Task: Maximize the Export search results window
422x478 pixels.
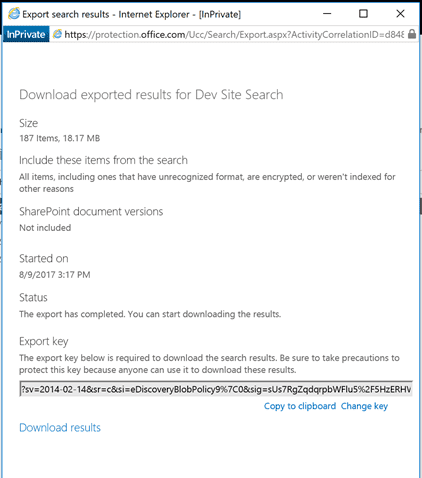Action: (363, 14)
